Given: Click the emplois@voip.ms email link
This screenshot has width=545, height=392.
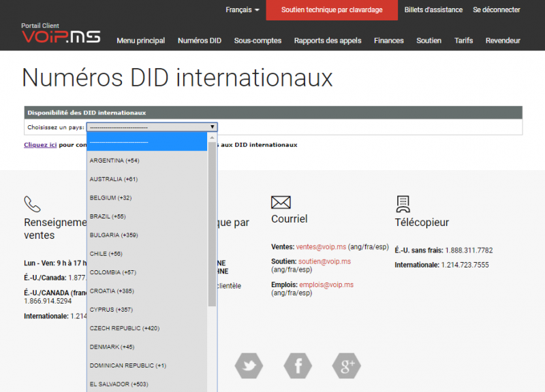Looking at the screenshot, I should coord(326,284).
